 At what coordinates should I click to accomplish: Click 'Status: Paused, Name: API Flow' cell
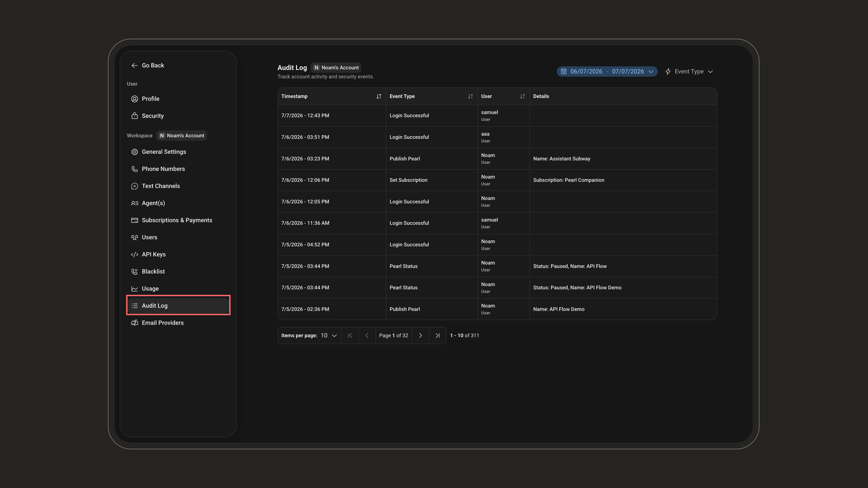[623, 266]
